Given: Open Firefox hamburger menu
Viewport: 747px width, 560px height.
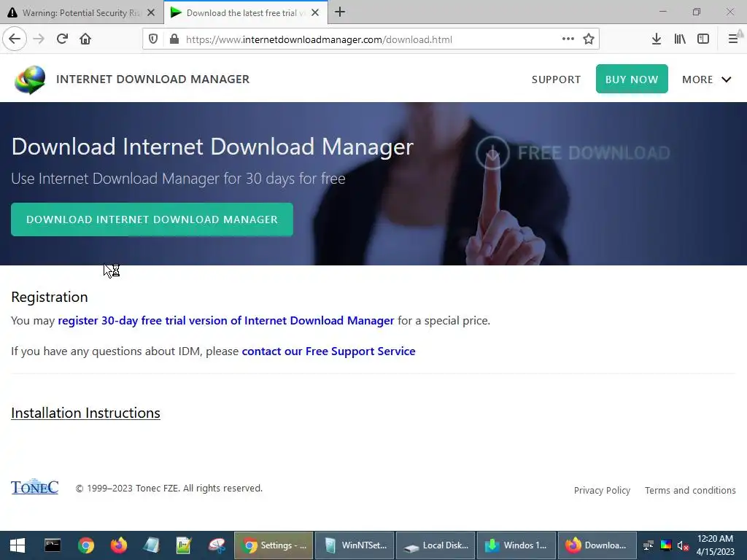Looking at the screenshot, I should tap(734, 39).
